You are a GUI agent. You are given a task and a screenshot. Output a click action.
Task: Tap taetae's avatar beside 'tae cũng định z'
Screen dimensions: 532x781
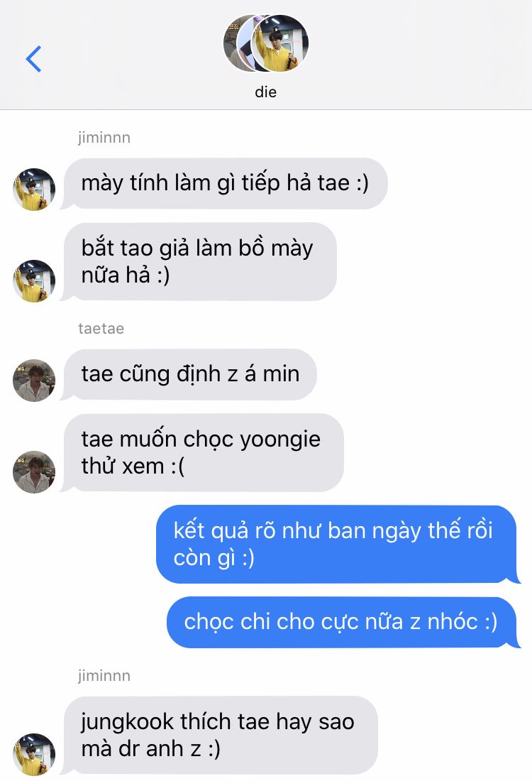pyautogui.click(x=34, y=381)
